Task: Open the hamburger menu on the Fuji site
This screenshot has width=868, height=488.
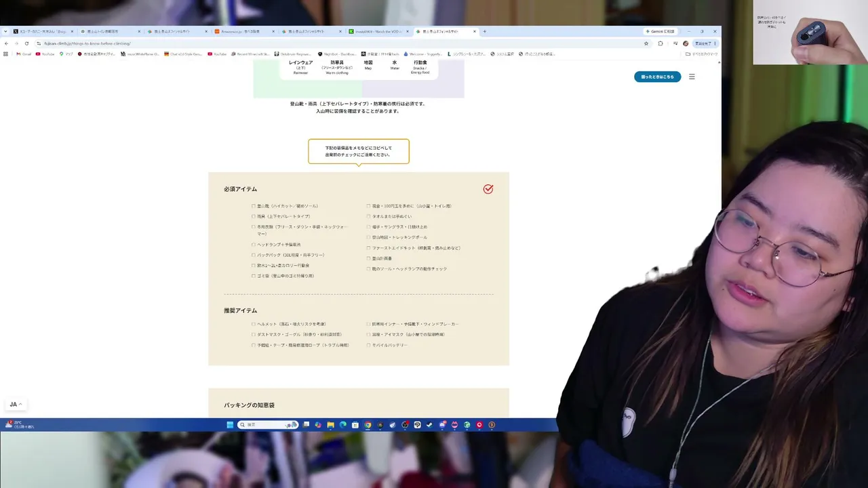Action: coord(692,77)
